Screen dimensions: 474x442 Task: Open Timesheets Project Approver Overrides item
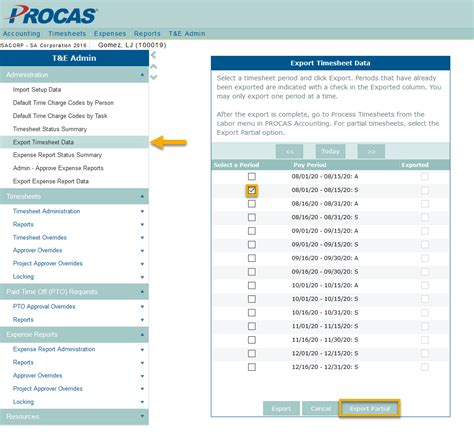48,263
